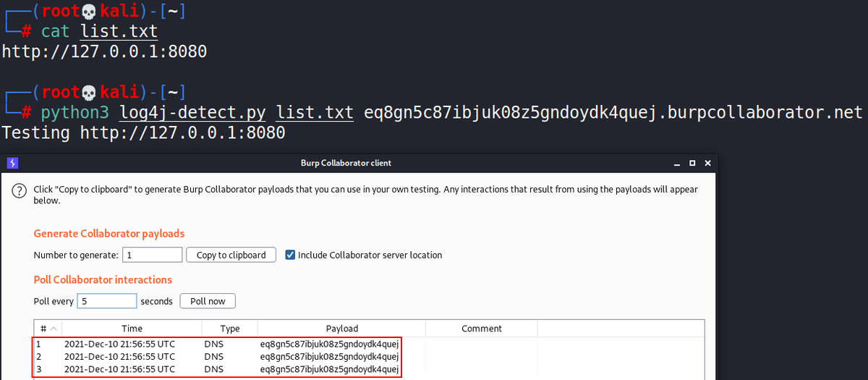Sort interactions by Type column header
This screenshot has width=868, height=380.
(x=229, y=328)
